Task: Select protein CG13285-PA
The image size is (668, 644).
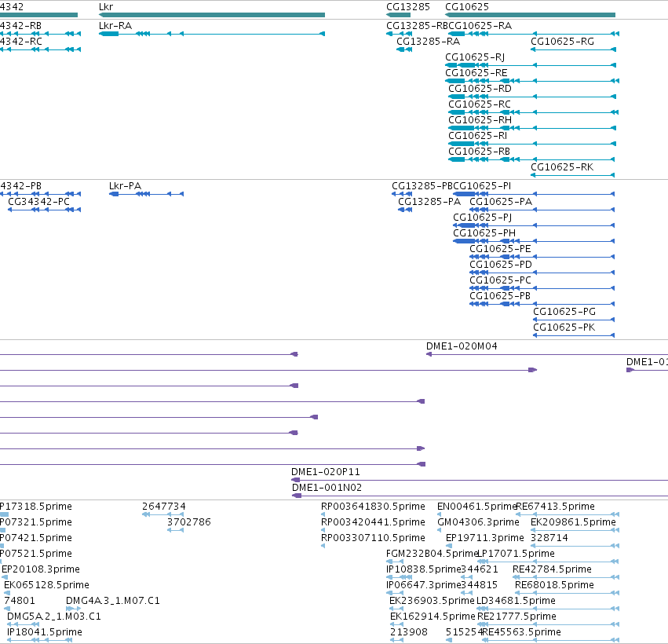Action: point(405,210)
